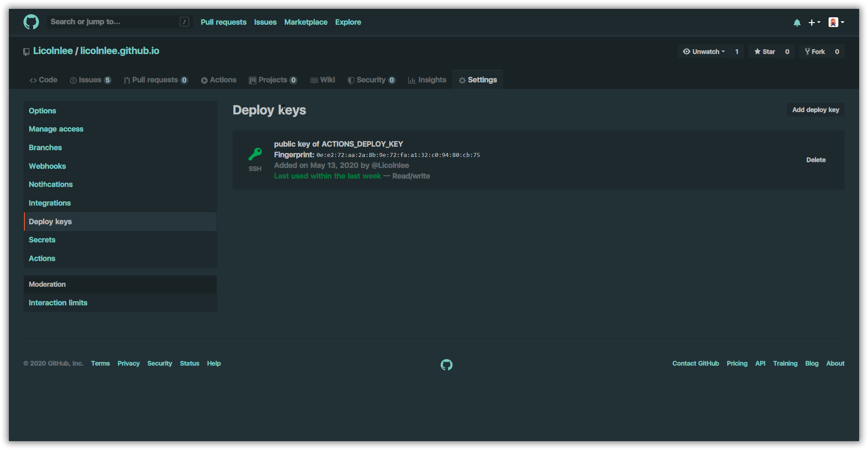This screenshot has height=450, width=868.
Task: Open the API footer link
Action: tap(760, 364)
